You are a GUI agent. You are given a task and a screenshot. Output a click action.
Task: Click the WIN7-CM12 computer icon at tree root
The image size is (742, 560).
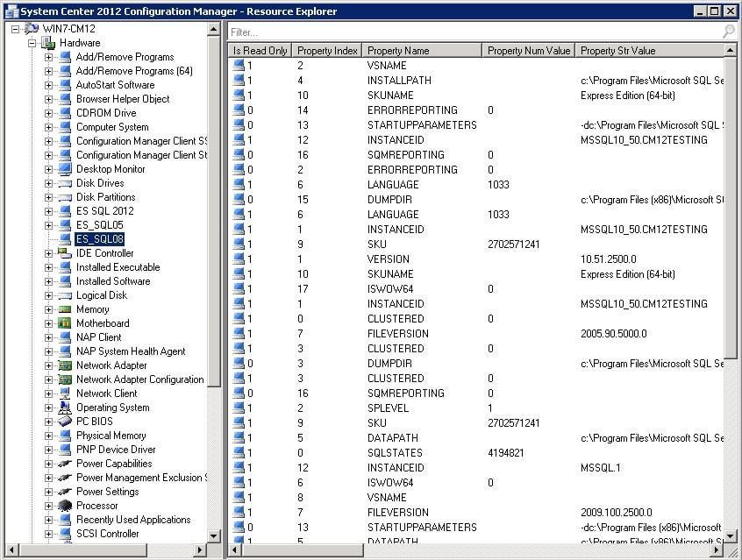point(31,28)
